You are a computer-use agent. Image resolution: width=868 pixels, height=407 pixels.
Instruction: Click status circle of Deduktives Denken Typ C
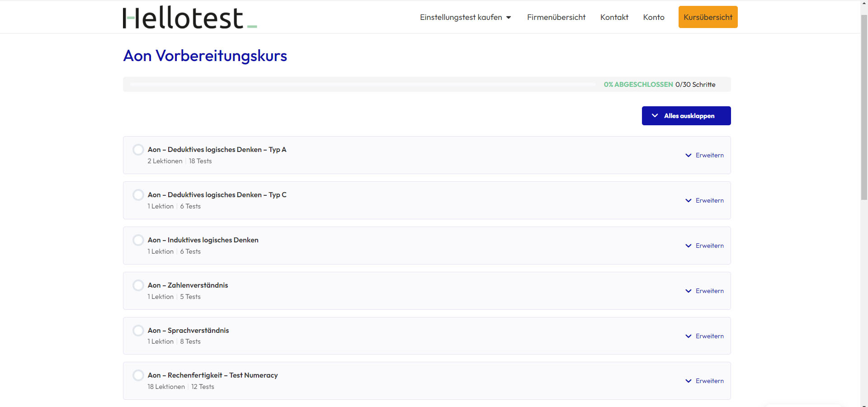tap(138, 195)
